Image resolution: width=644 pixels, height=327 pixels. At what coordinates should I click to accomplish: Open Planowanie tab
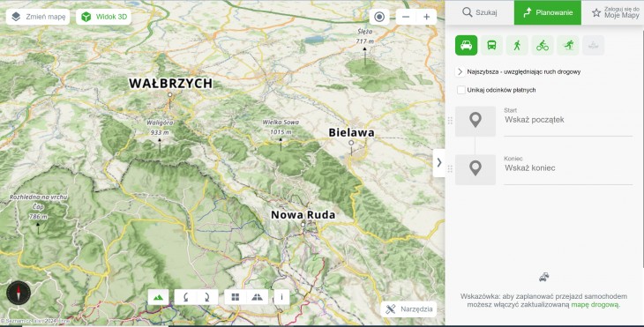(x=548, y=12)
